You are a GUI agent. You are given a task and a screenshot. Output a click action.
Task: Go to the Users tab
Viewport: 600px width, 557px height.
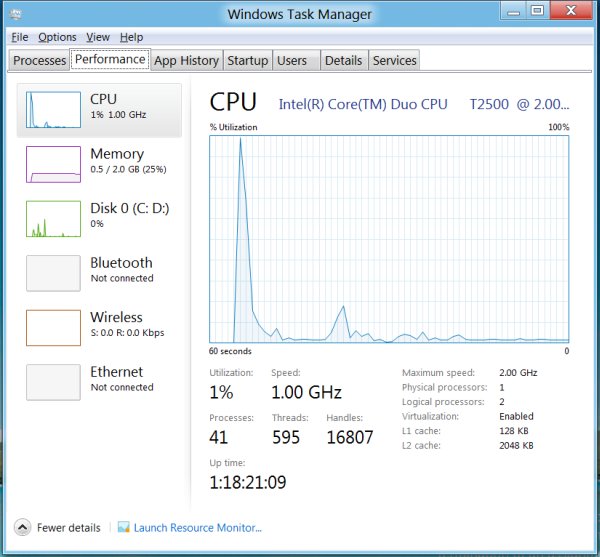tap(296, 60)
